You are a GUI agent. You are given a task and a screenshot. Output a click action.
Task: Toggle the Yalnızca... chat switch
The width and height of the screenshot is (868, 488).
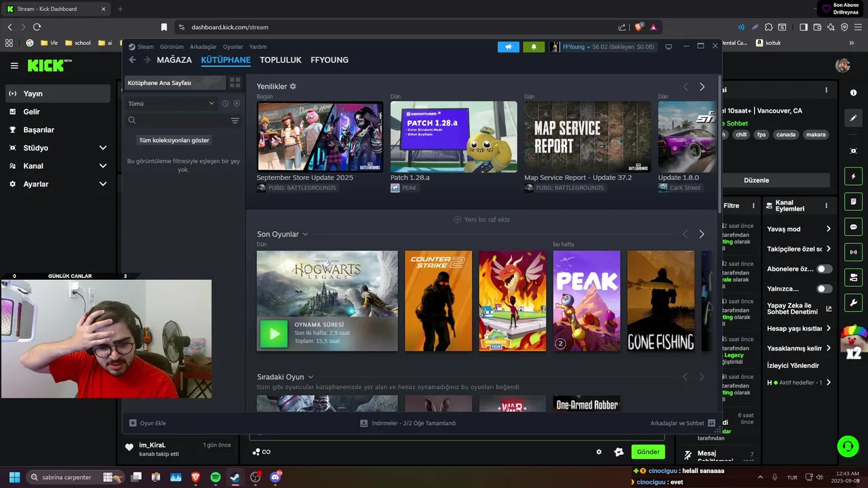(x=824, y=289)
